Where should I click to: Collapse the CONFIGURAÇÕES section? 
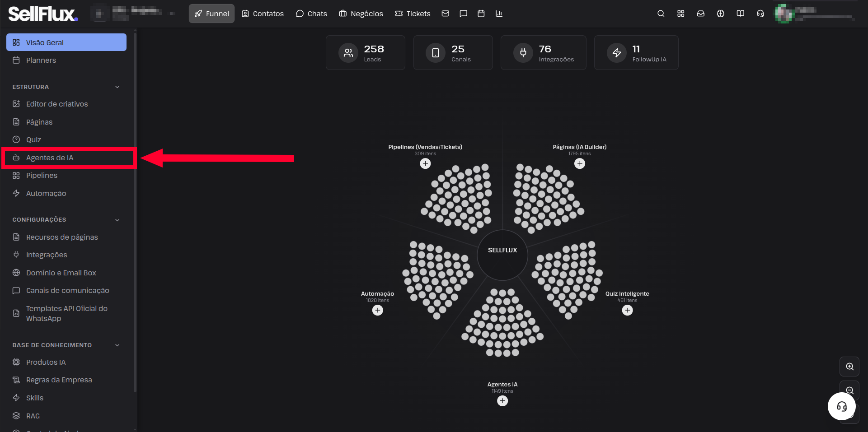click(117, 220)
